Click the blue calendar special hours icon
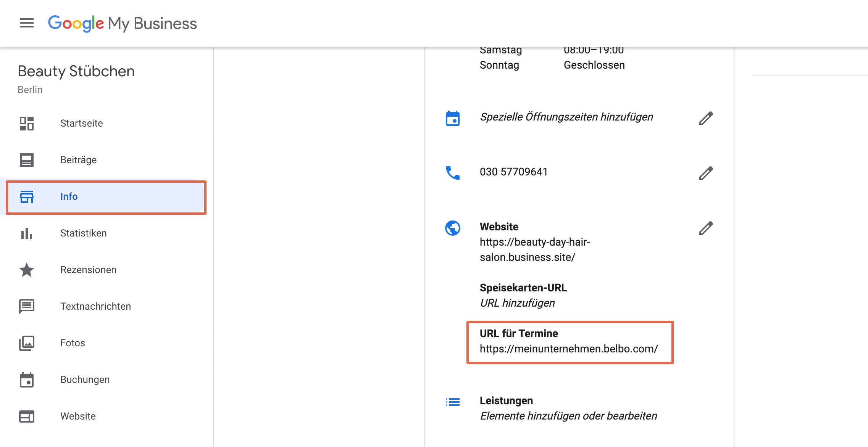Screen dimensions: 868x447 pos(453,118)
